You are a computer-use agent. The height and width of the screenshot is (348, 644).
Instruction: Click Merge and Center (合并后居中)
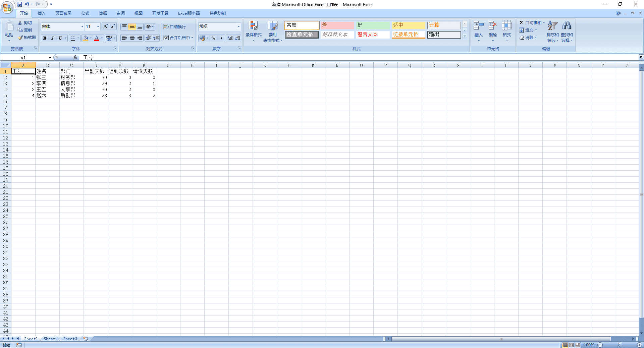click(x=176, y=38)
